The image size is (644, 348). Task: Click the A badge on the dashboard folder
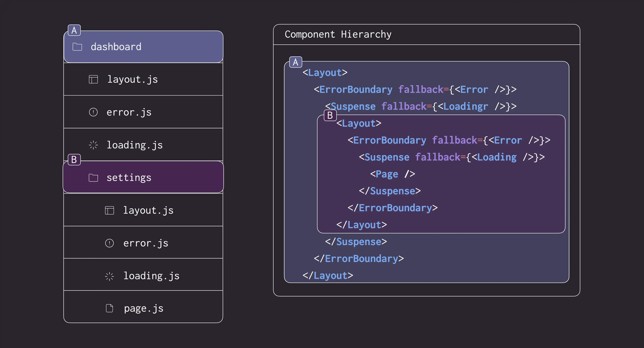point(74,30)
